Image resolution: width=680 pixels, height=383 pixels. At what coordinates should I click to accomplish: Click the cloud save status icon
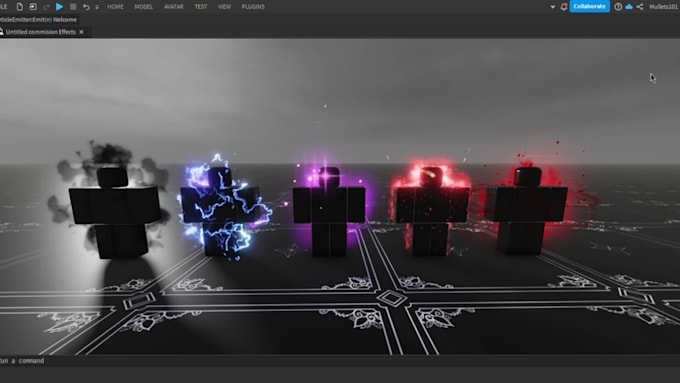[x=629, y=7]
